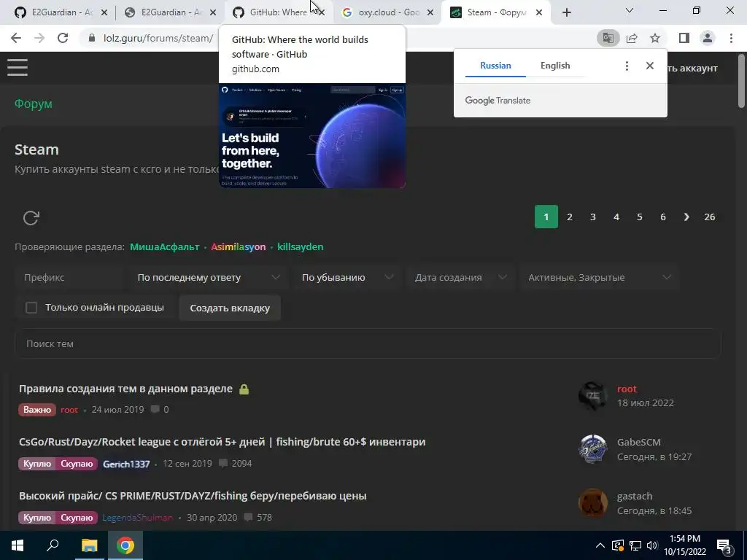Viewport: 747px width, 560px height.
Task: Open Chrome's three-dot menu
Action: click(731, 38)
